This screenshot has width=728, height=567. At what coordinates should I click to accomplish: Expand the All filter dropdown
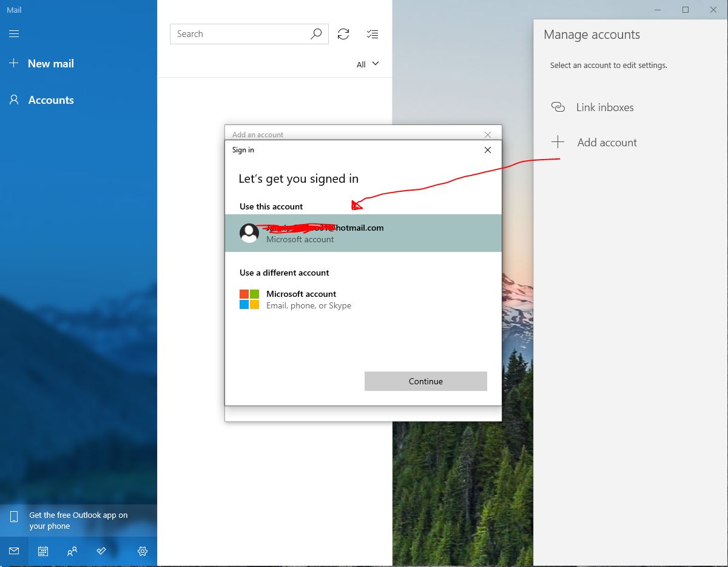[368, 64]
